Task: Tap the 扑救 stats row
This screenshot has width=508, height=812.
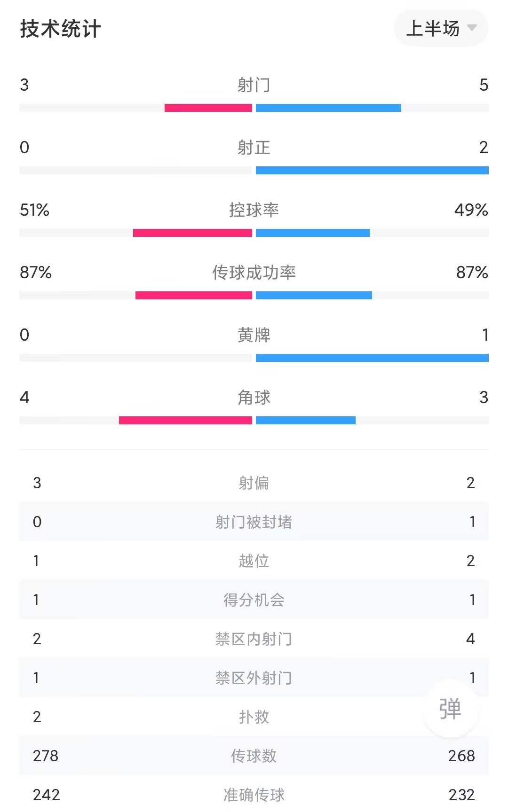Action: 254,717
